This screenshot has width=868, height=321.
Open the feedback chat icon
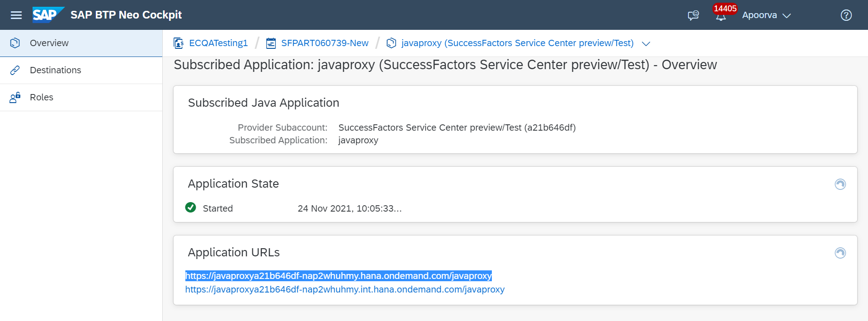tap(693, 15)
